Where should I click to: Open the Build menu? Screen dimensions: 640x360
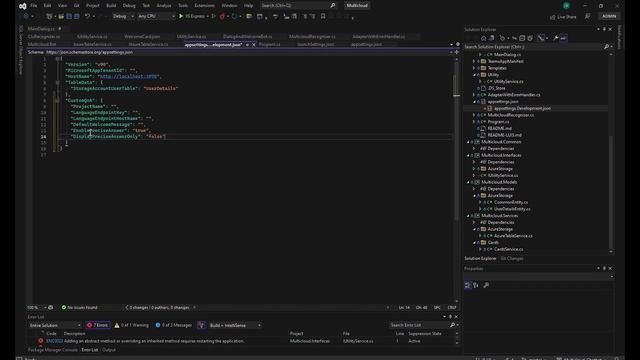pyautogui.click(x=111, y=6)
